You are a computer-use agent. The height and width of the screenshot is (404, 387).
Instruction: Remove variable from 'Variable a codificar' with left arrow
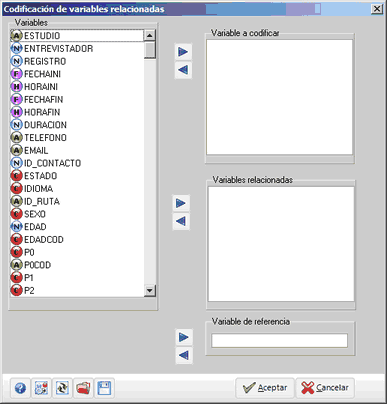tap(183, 70)
